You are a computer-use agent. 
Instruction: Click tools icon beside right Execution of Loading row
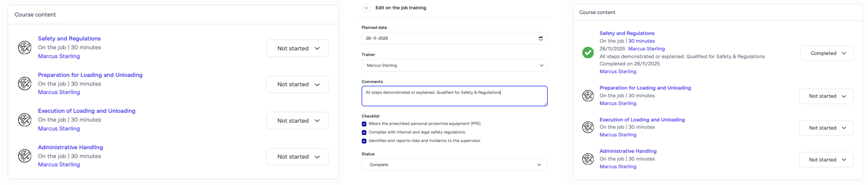pos(588,127)
